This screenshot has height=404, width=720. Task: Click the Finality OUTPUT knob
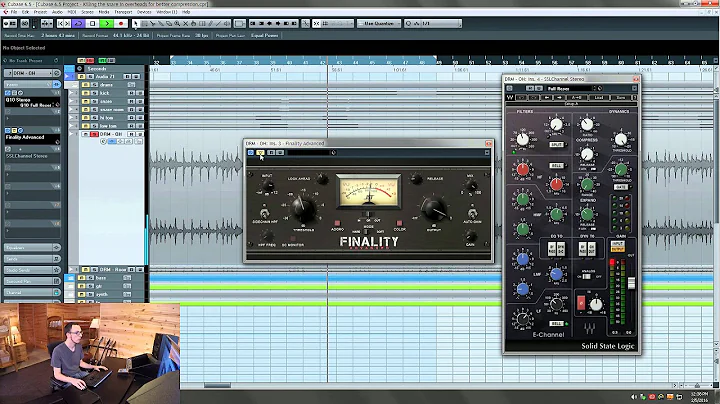434,209
